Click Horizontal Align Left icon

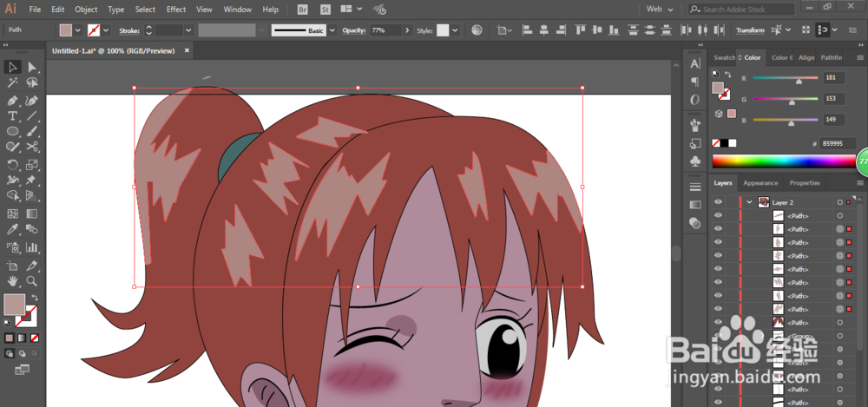click(527, 30)
